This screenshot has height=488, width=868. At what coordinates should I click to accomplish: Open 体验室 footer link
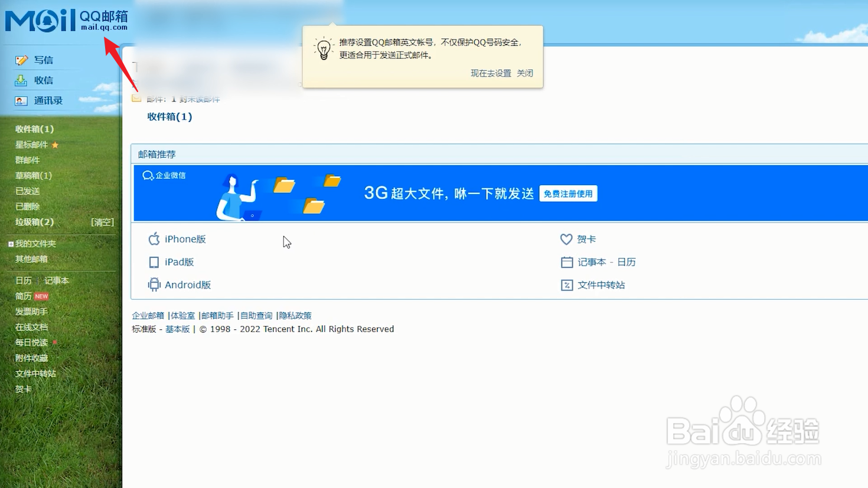tap(183, 316)
